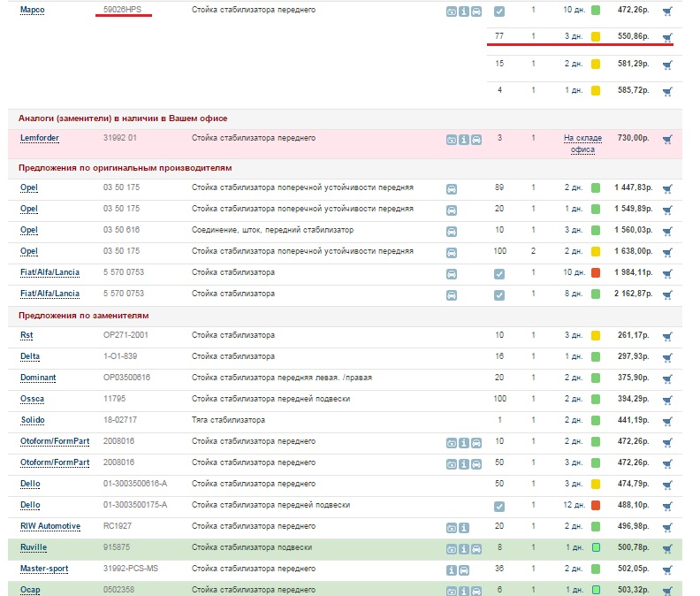Click "На складе офиса" availability link

click(x=582, y=144)
